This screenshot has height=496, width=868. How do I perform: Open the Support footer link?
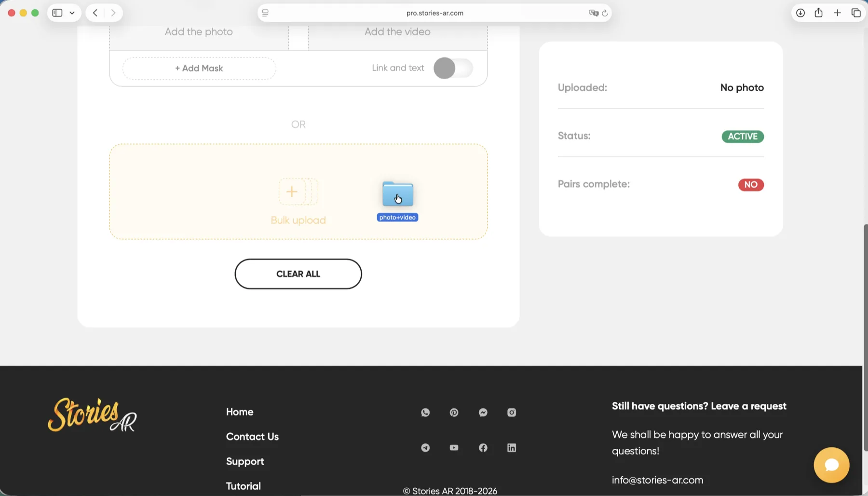coord(245,462)
